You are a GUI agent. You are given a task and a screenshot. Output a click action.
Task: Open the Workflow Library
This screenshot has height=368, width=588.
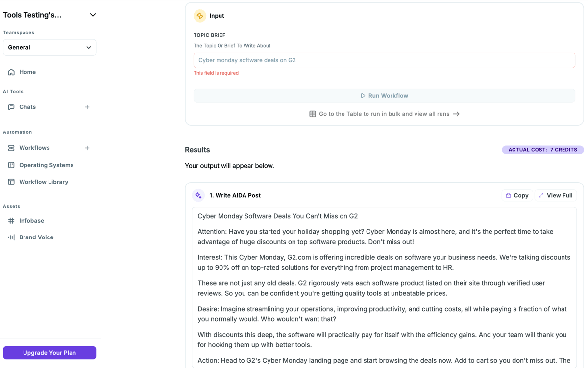44,182
